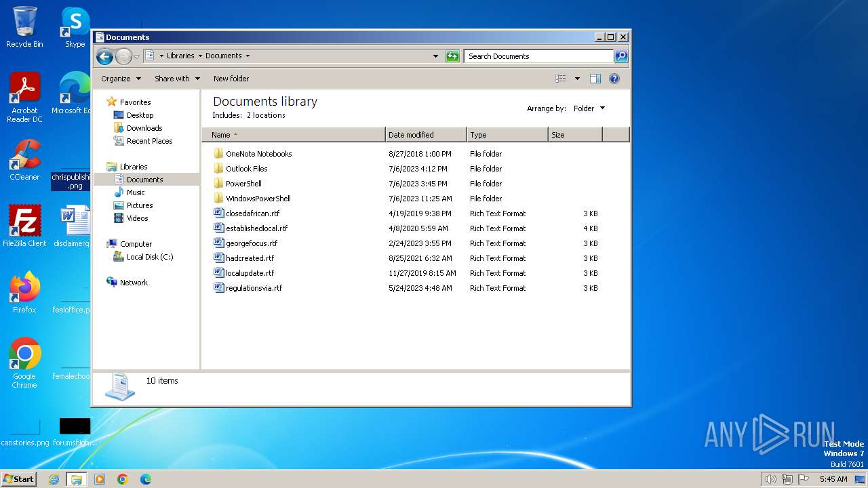This screenshot has width=868, height=488.
Task: Click the Change your view icon
Action: (x=561, y=79)
